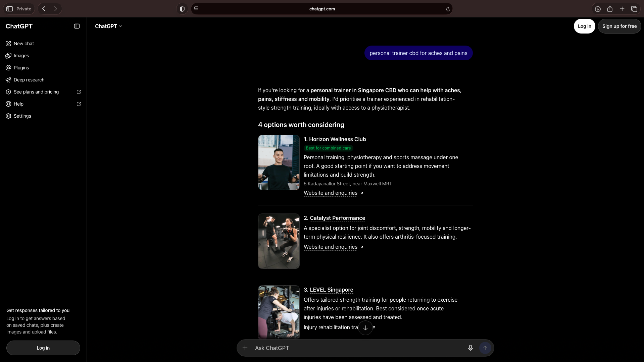644x362 pixels.
Task: Show the tab overview icon
Action: tap(634, 9)
